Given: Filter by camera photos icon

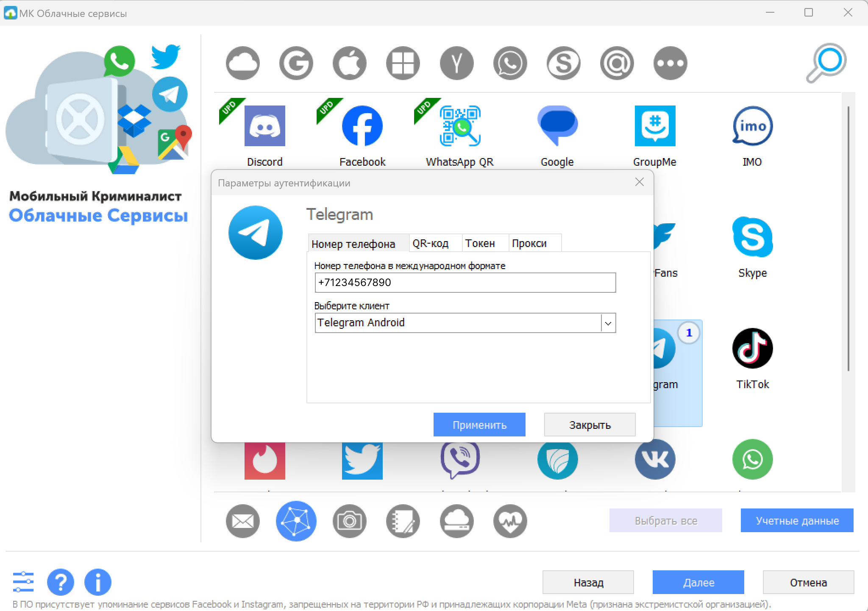Looking at the screenshot, I should [x=350, y=521].
